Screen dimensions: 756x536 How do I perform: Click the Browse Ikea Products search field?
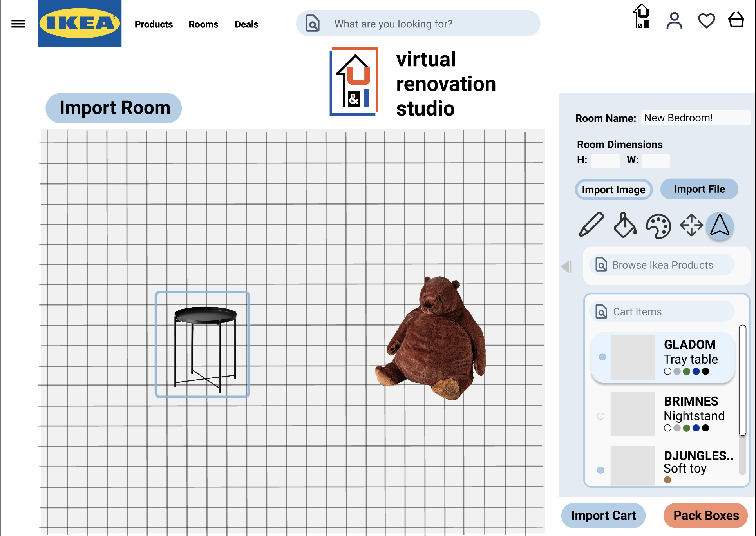pos(662,265)
